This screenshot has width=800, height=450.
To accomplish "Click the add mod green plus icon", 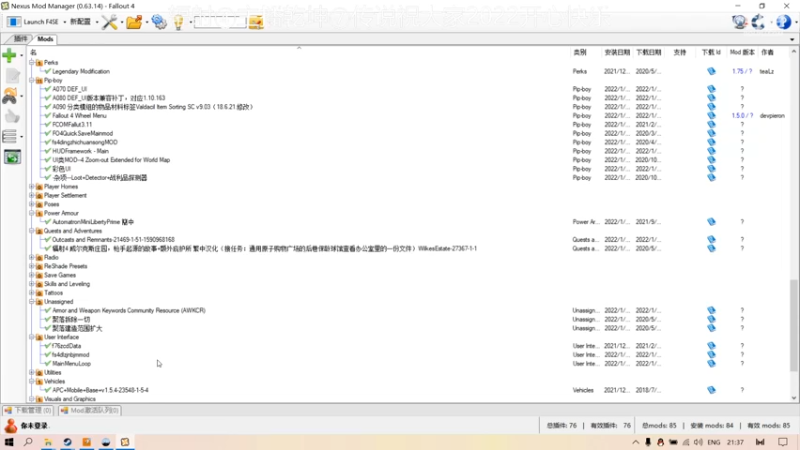I will coord(9,55).
